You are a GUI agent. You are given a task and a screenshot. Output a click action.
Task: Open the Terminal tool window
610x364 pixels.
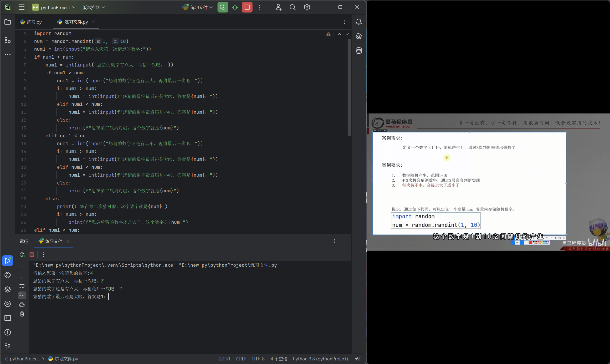pos(8,318)
